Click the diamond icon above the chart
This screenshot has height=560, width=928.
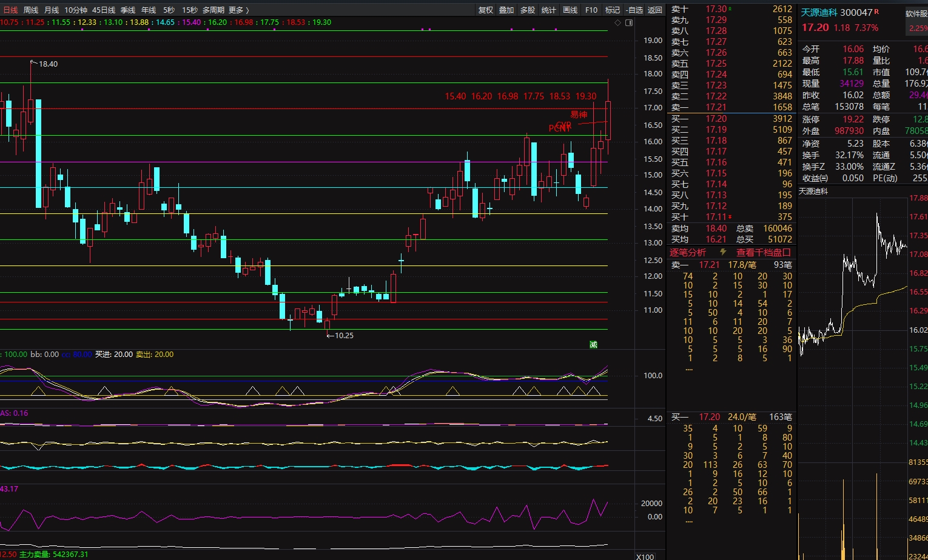pos(618,22)
